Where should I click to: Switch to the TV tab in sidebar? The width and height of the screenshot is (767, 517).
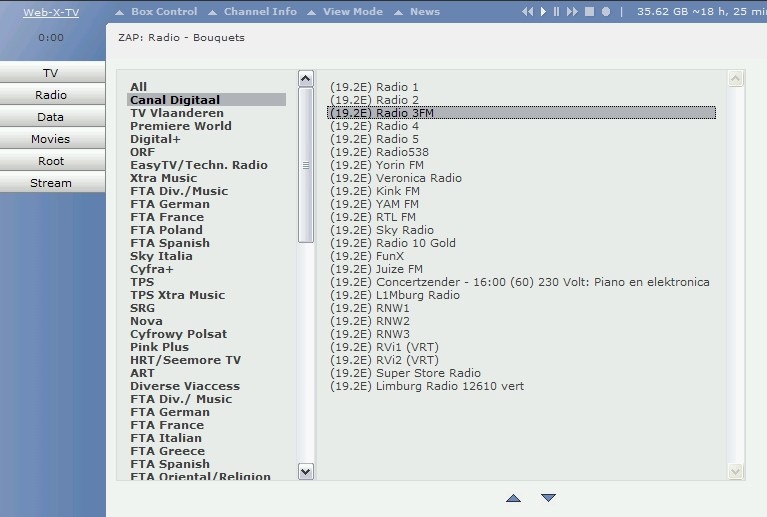pyautogui.click(x=51, y=73)
